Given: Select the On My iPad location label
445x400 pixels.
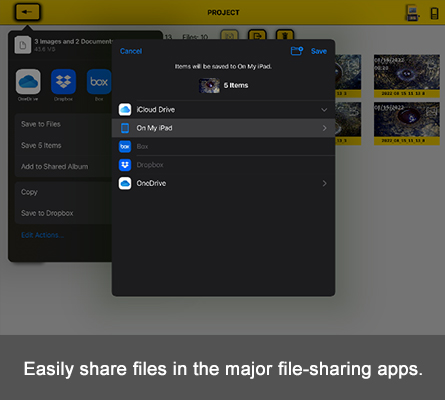Looking at the screenshot, I should tap(154, 128).
